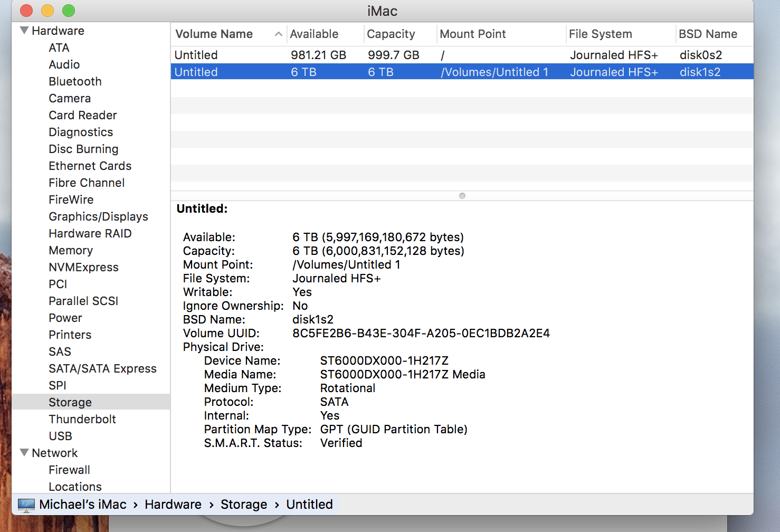Select the Untitled volume row disk0s2
This screenshot has width=780, height=532.
(462, 55)
